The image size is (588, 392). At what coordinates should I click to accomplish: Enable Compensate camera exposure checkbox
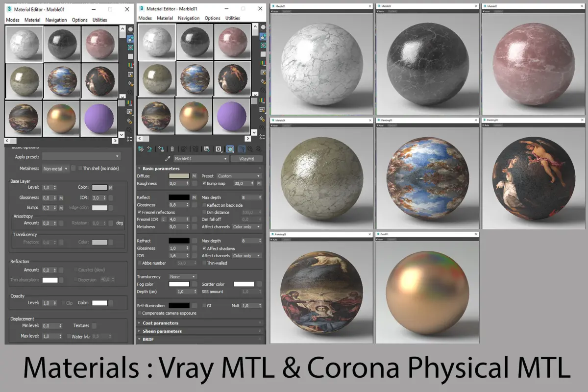(140, 313)
